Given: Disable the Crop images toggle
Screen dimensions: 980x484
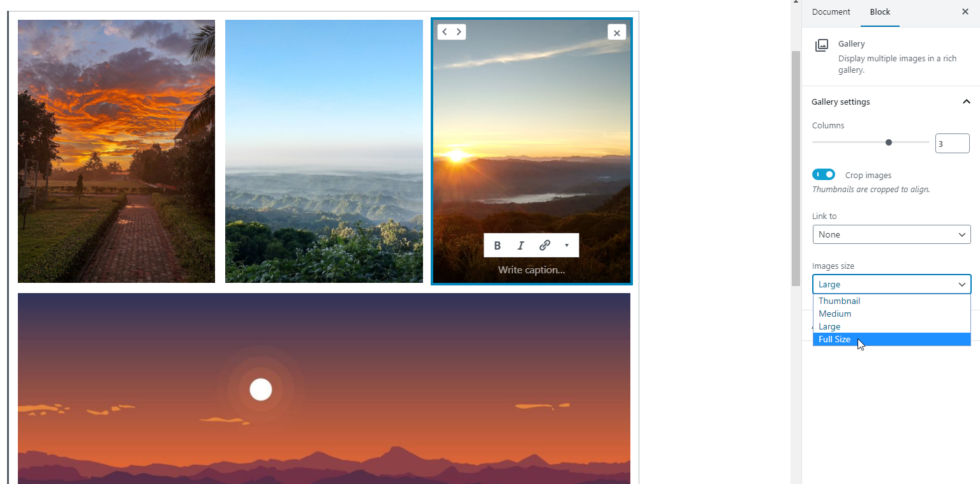Looking at the screenshot, I should tap(824, 174).
